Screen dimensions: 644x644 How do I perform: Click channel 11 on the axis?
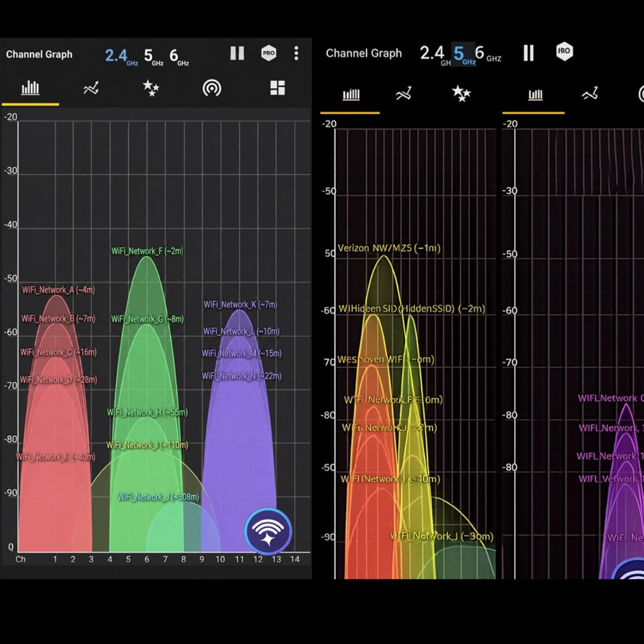click(x=239, y=559)
